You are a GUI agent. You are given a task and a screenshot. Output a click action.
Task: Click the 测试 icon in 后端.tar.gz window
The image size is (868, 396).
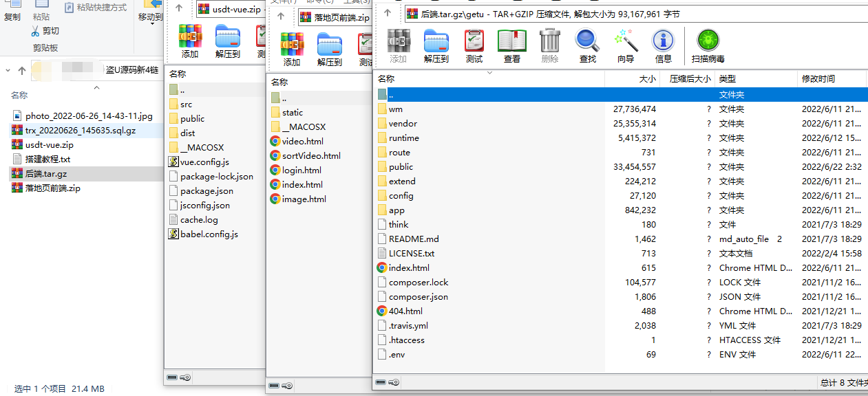point(474,46)
